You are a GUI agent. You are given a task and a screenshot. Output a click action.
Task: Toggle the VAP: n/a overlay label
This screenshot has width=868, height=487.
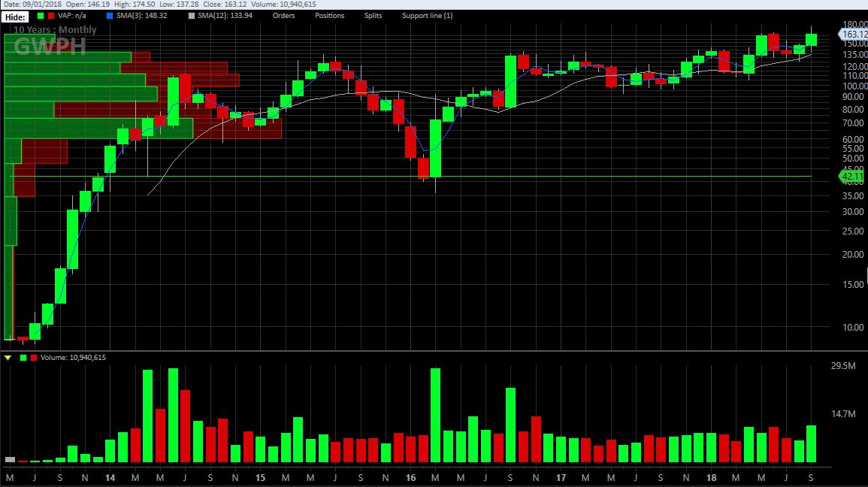click(73, 16)
